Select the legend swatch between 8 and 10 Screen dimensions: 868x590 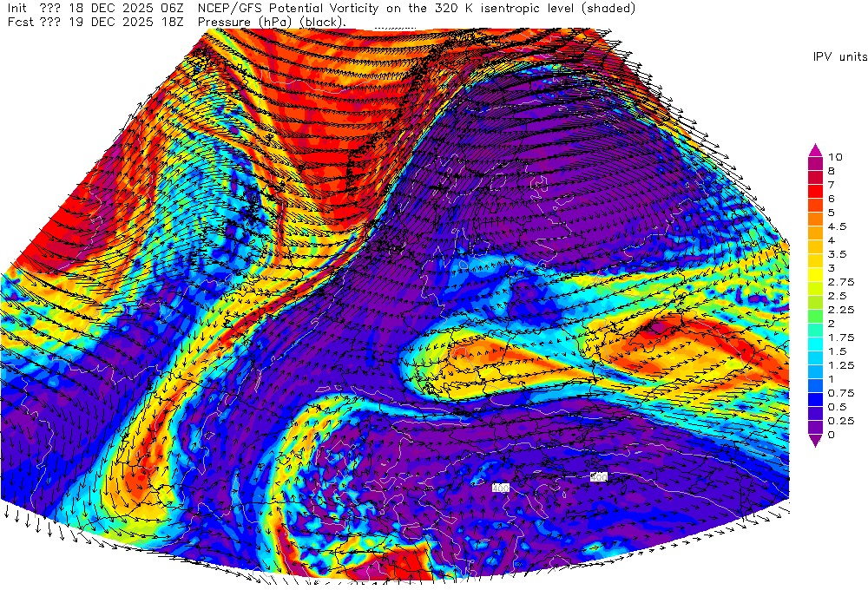point(815,163)
